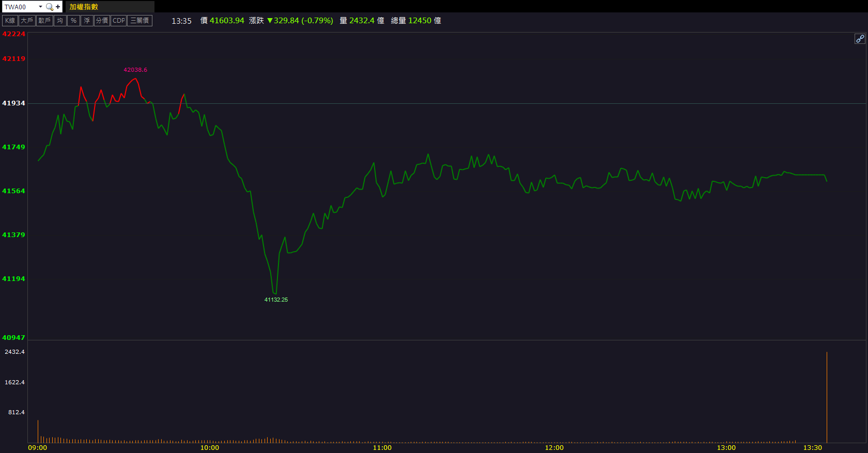Viewport: 868px width, 453px height.
Task: Click the time stamp 13:35
Action: tap(181, 21)
